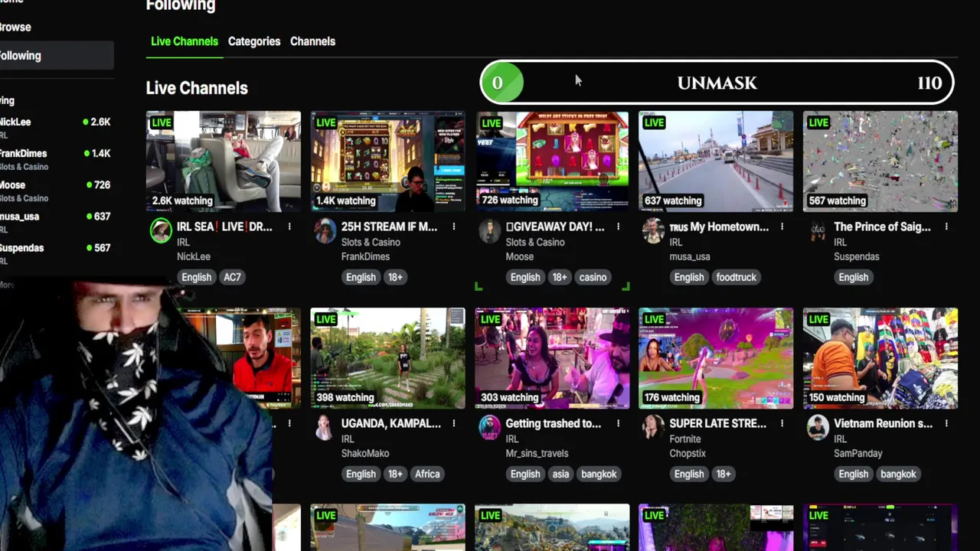Open options menu for IRL SEA stream

point(289,227)
